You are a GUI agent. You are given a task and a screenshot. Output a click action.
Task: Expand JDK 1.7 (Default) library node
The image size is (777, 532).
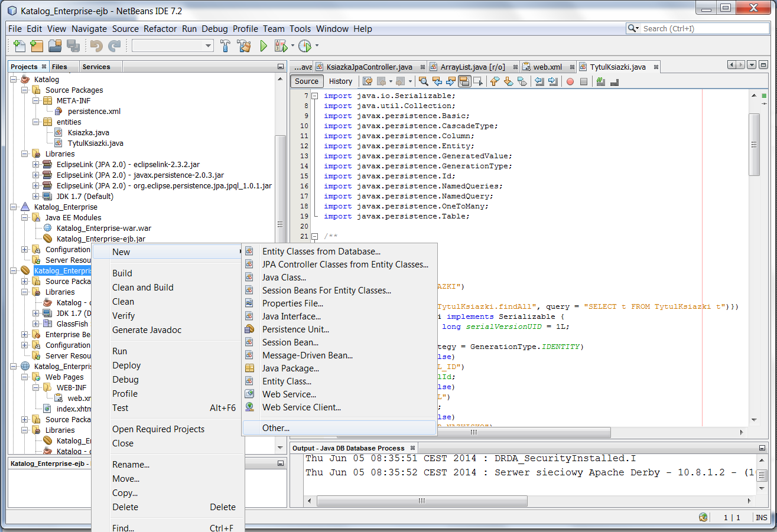37,196
